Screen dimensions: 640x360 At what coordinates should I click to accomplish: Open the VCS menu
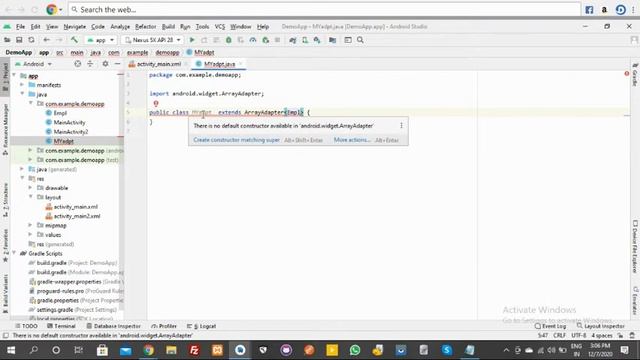220,27
